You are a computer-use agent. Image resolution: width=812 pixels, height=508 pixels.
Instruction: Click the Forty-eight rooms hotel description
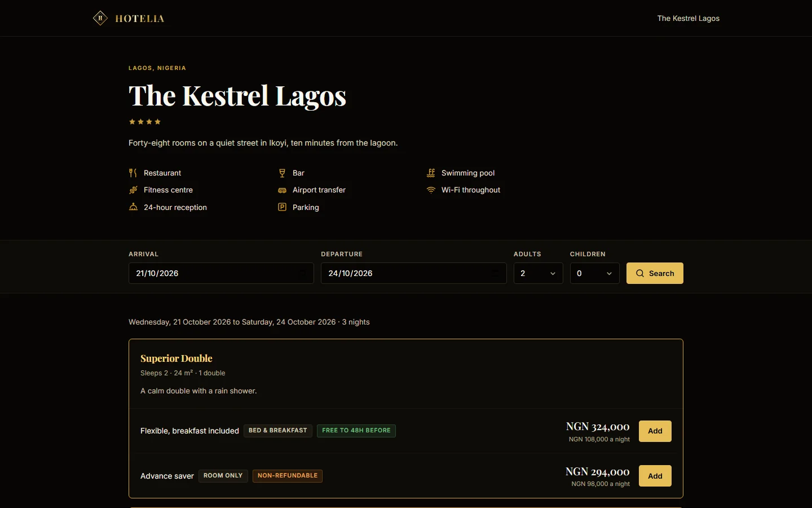point(263,143)
